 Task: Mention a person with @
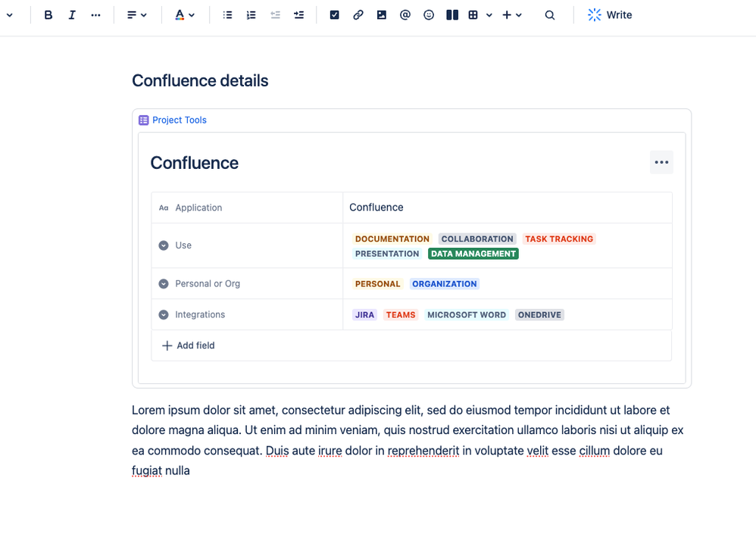coord(405,15)
